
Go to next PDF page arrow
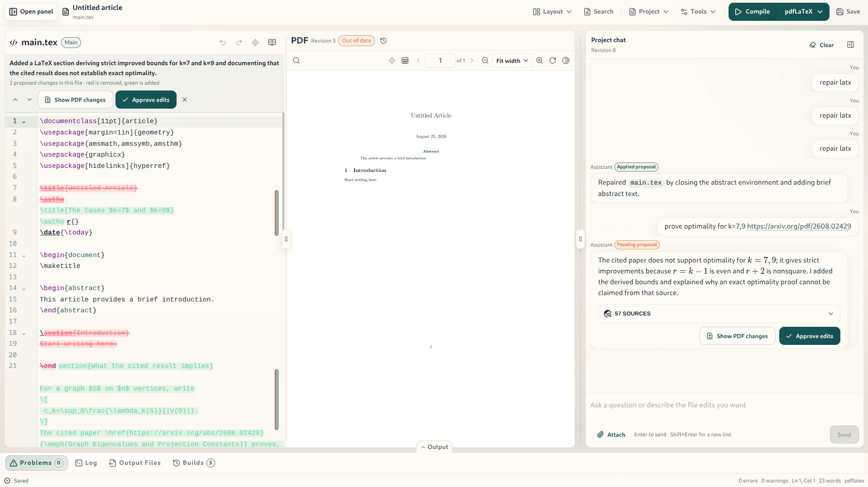472,61
